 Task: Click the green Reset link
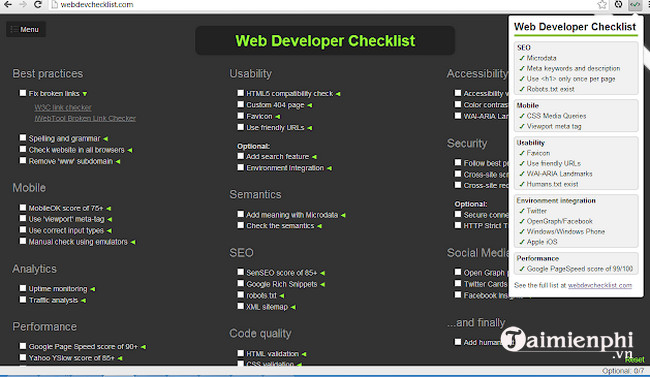pos(635,359)
